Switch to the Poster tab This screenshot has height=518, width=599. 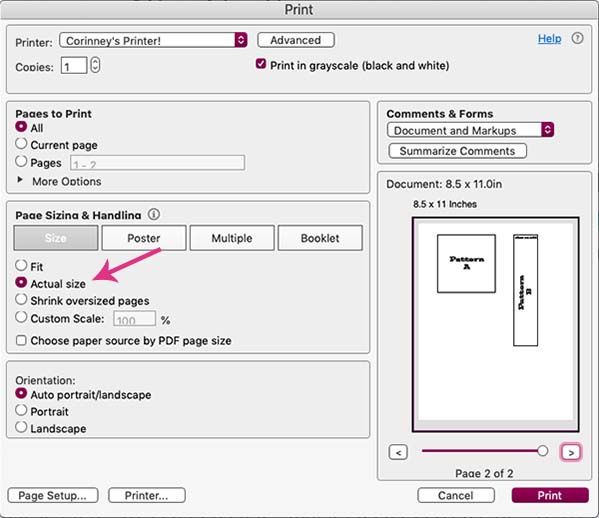coord(144,238)
